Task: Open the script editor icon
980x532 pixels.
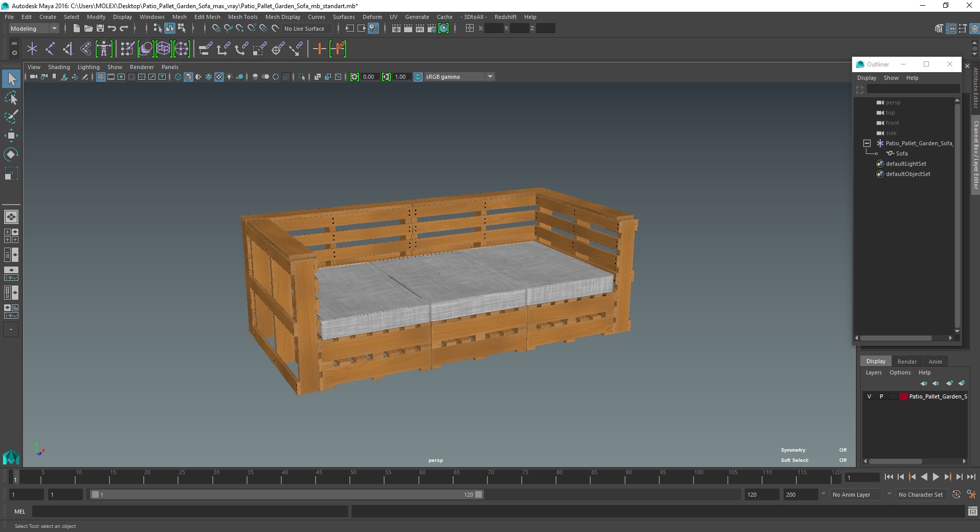Action: [972, 511]
